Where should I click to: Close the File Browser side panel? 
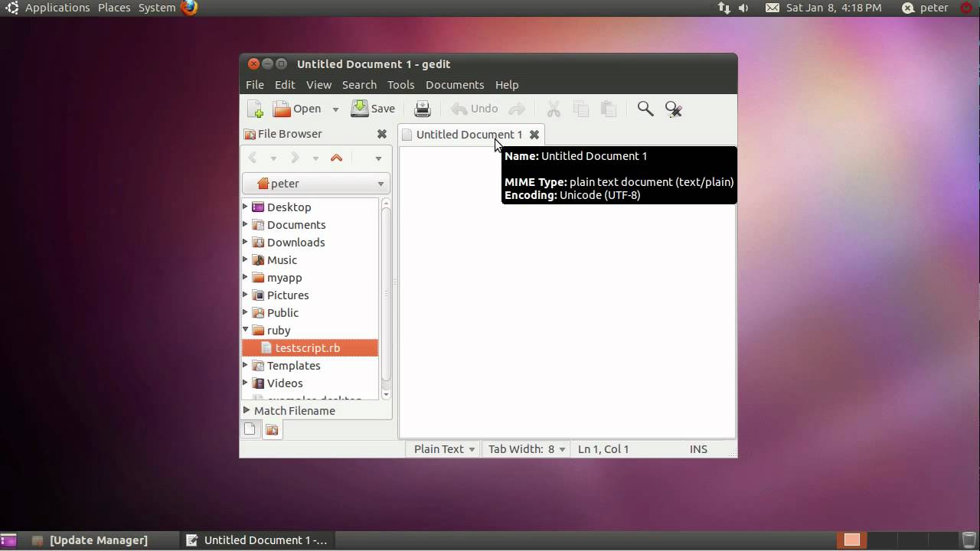382,134
